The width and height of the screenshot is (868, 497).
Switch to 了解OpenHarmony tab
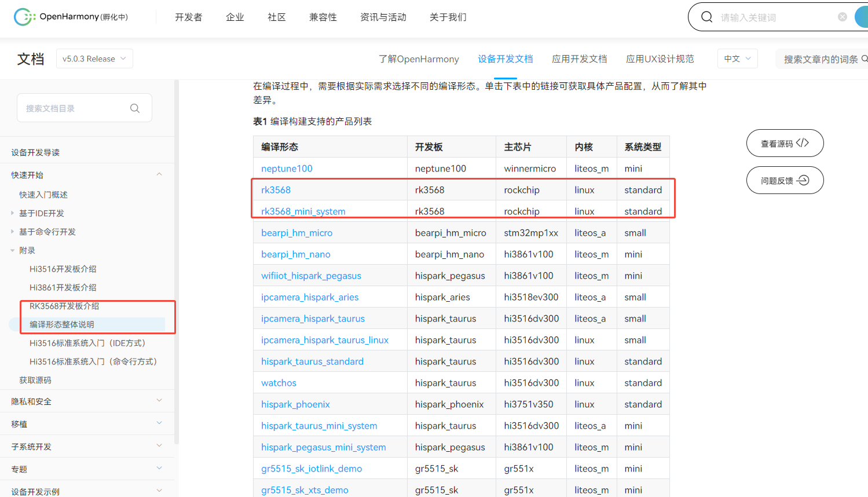(419, 59)
